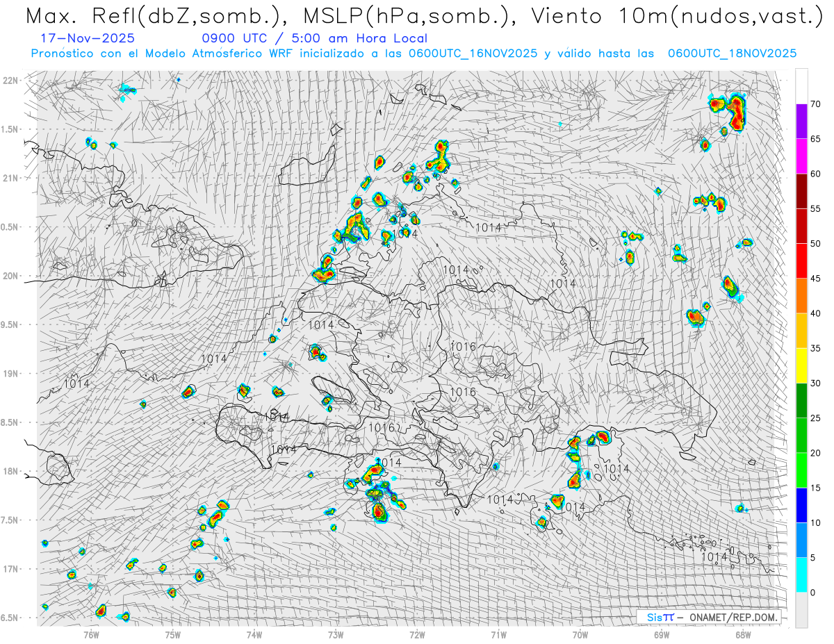Image resolution: width=834 pixels, height=644 pixels.
Task: Select the orange 40–45 dBZ colorbar segment
Action: (801, 296)
